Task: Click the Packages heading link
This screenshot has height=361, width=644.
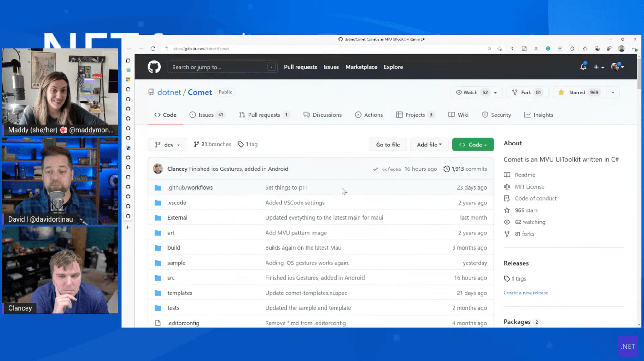Action: click(517, 322)
